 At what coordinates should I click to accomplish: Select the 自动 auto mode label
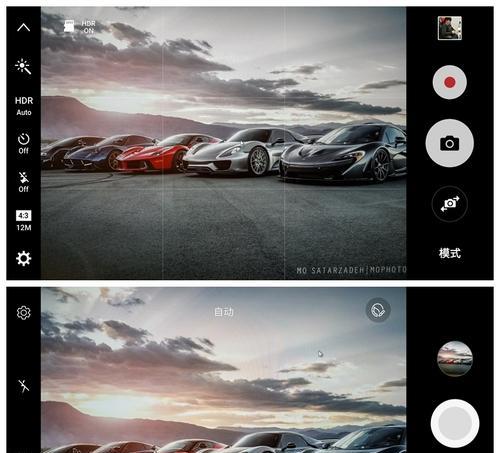[224, 312]
